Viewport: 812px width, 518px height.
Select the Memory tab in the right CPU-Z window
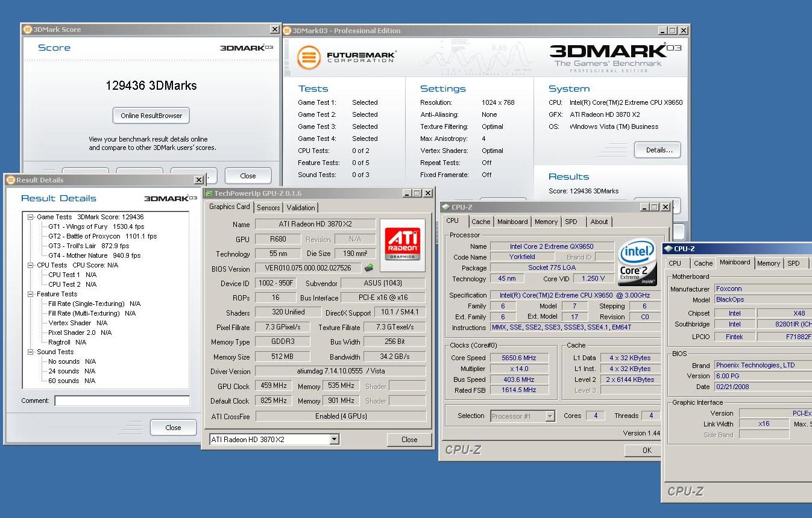click(x=769, y=263)
